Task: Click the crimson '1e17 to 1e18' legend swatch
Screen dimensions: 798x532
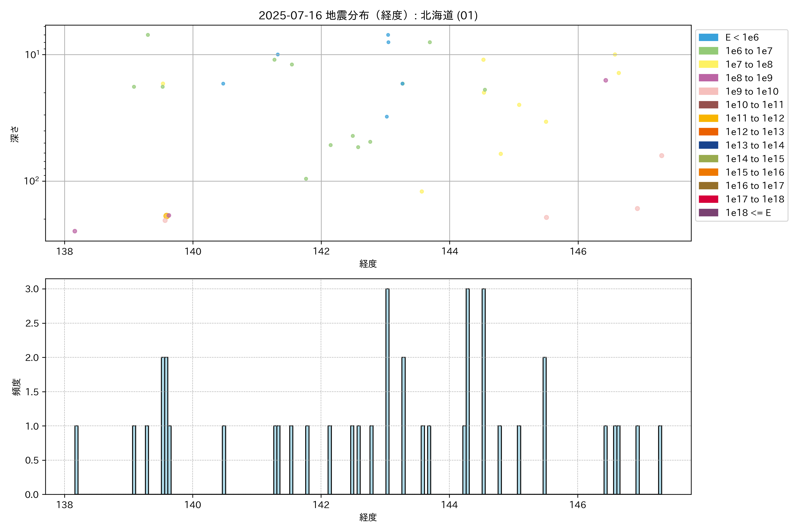Action: click(x=708, y=199)
